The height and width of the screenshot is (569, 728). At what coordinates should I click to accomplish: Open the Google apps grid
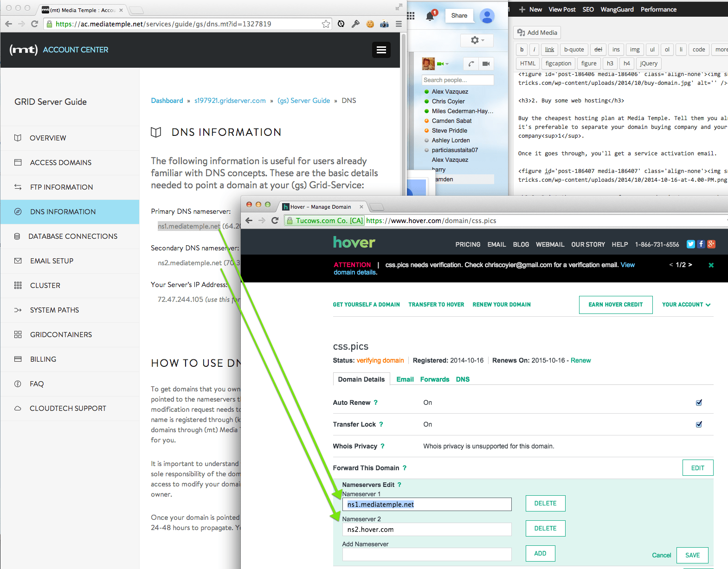tap(411, 16)
